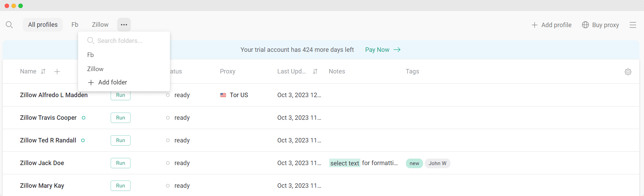Click Add profile button
644x196 pixels.
click(552, 25)
